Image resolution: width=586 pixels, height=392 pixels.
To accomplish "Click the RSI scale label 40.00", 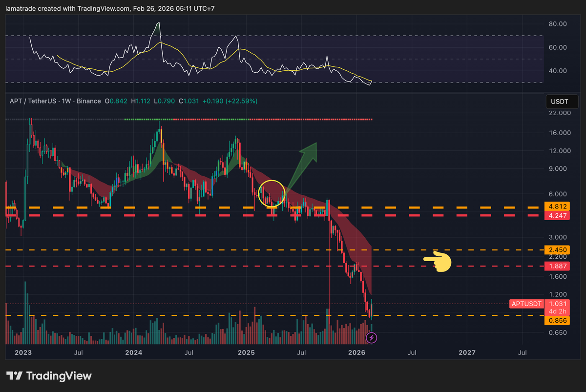I will (x=558, y=71).
